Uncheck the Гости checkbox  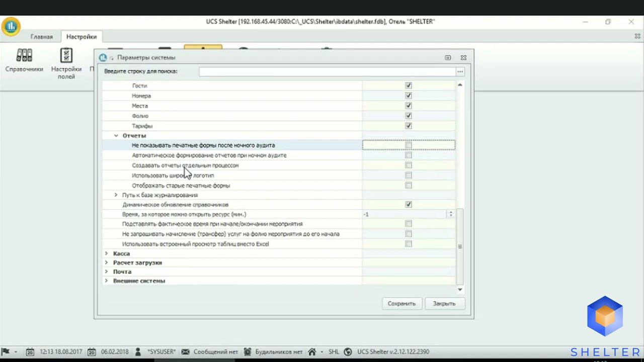click(409, 85)
